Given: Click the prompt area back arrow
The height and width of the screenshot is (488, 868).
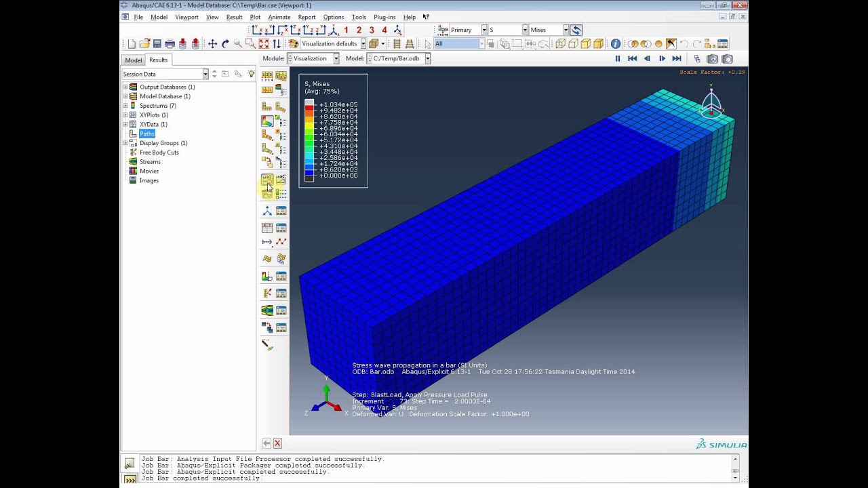Looking at the screenshot, I should point(267,443).
